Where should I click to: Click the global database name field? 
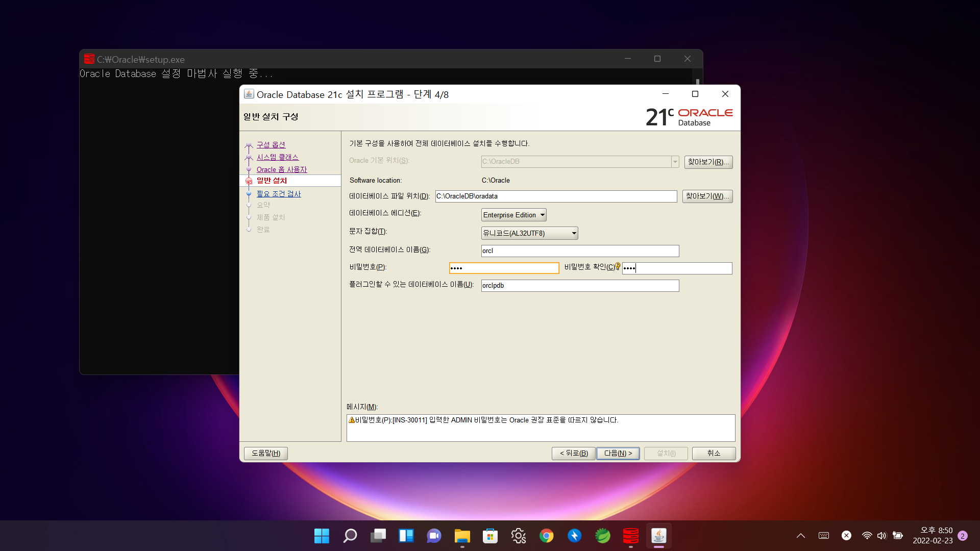click(x=580, y=251)
